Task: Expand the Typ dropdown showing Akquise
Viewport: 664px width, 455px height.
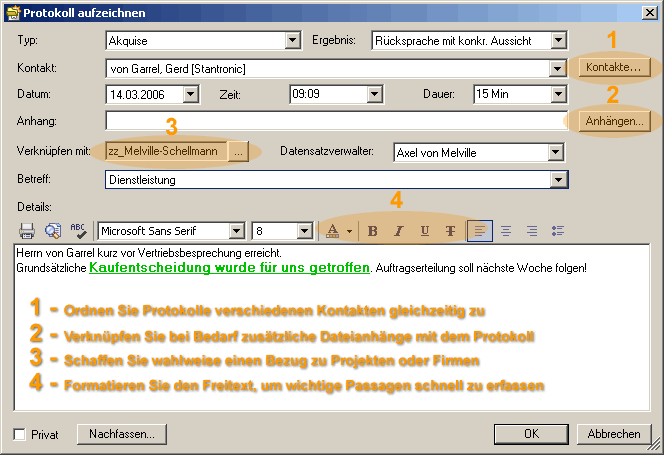Action: coord(292,41)
